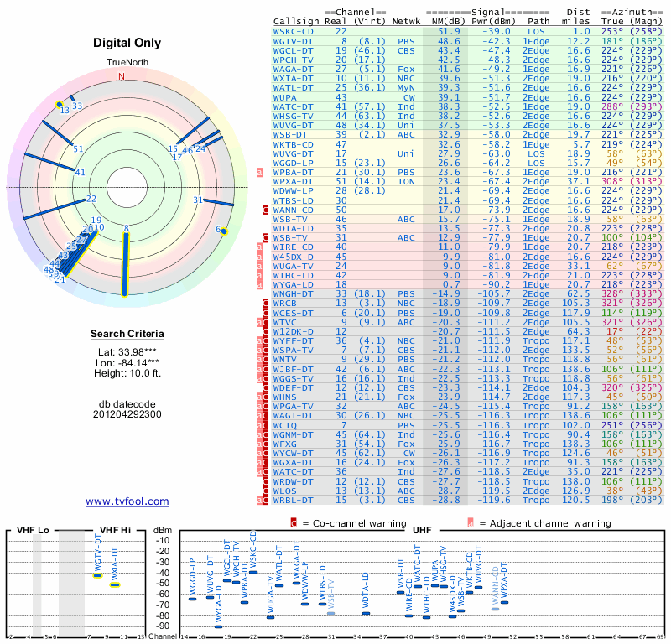Screen dimensions: 671x644
Task: Click the co-channel warning icon beside WANN-CD
Action: [265, 210]
